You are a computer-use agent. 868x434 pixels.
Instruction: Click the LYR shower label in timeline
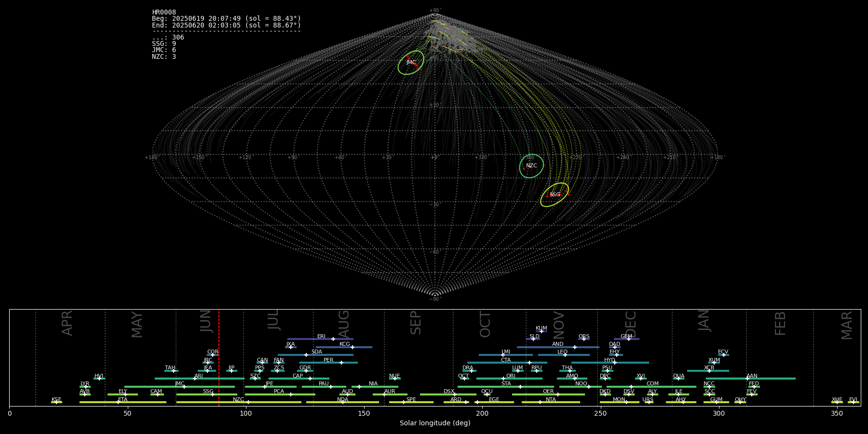(85, 384)
